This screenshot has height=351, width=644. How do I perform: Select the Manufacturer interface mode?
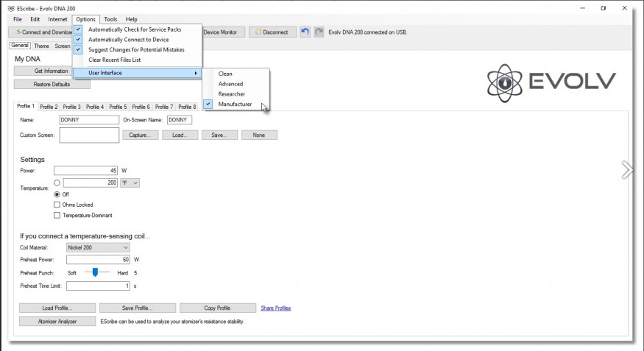coord(236,104)
